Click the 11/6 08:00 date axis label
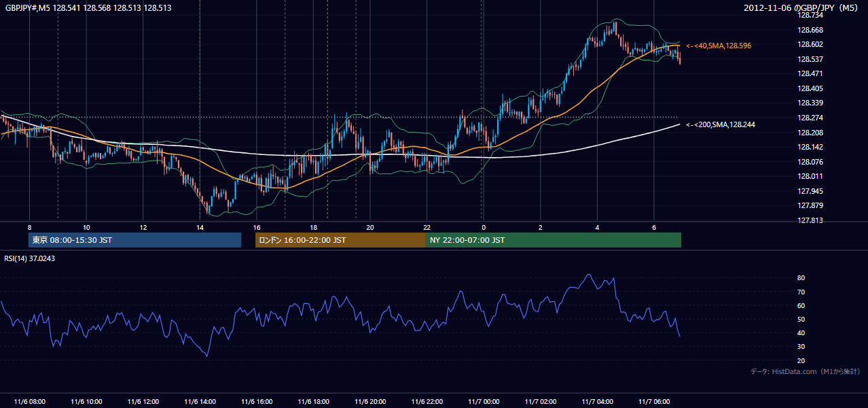The height and width of the screenshot is (408, 868). (x=29, y=402)
